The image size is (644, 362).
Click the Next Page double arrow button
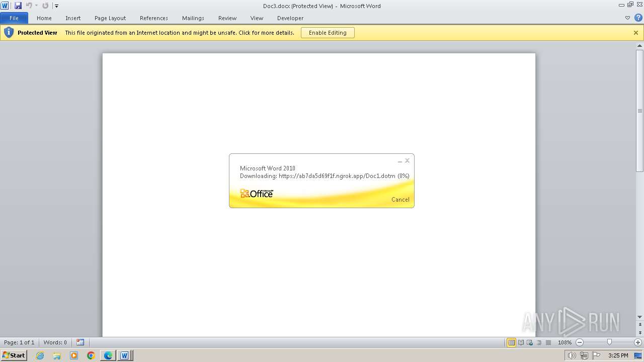point(640,333)
